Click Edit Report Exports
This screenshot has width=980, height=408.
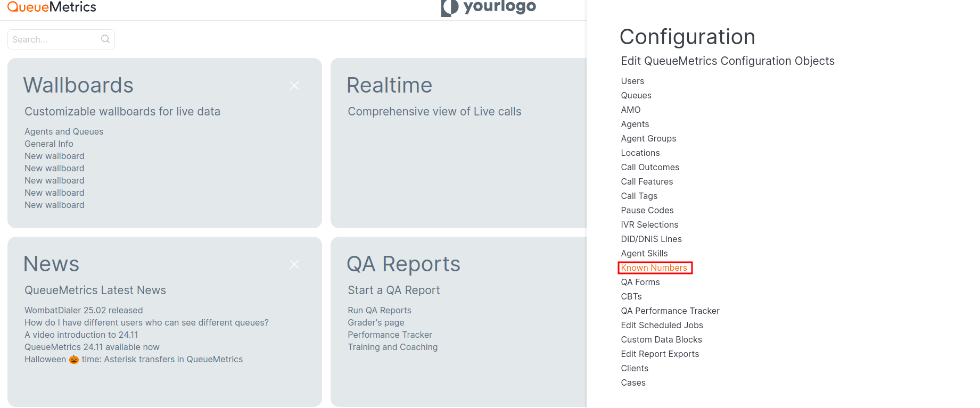click(x=660, y=354)
